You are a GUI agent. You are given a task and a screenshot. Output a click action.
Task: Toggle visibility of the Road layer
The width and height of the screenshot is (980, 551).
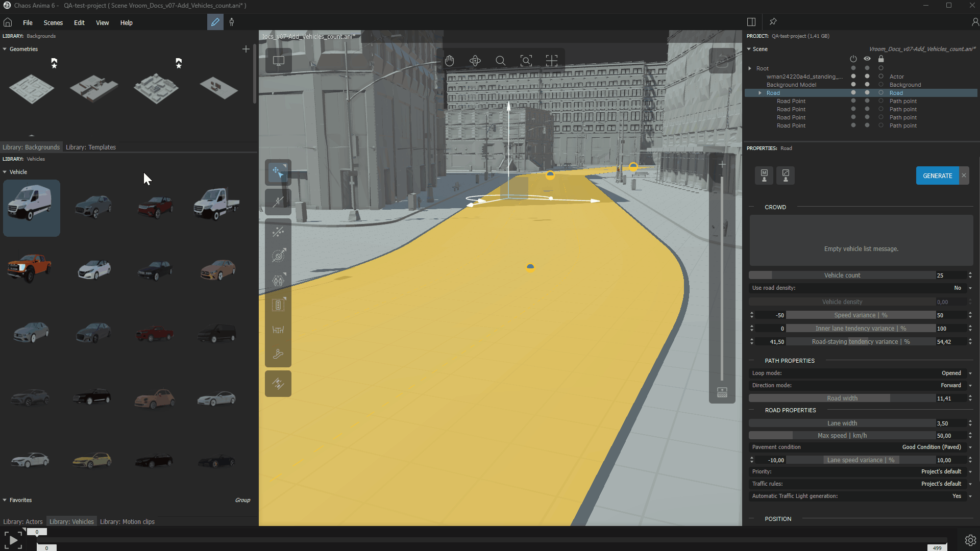click(867, 93)
